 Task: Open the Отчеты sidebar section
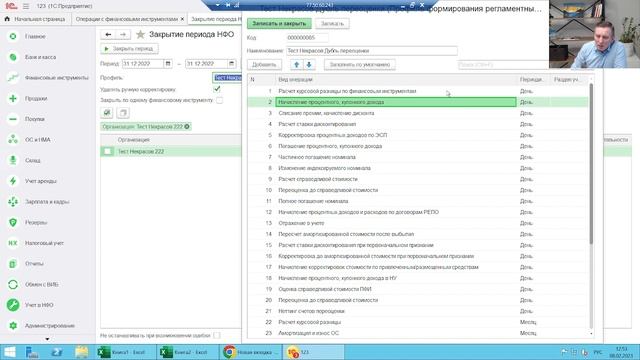coord(34,264)
